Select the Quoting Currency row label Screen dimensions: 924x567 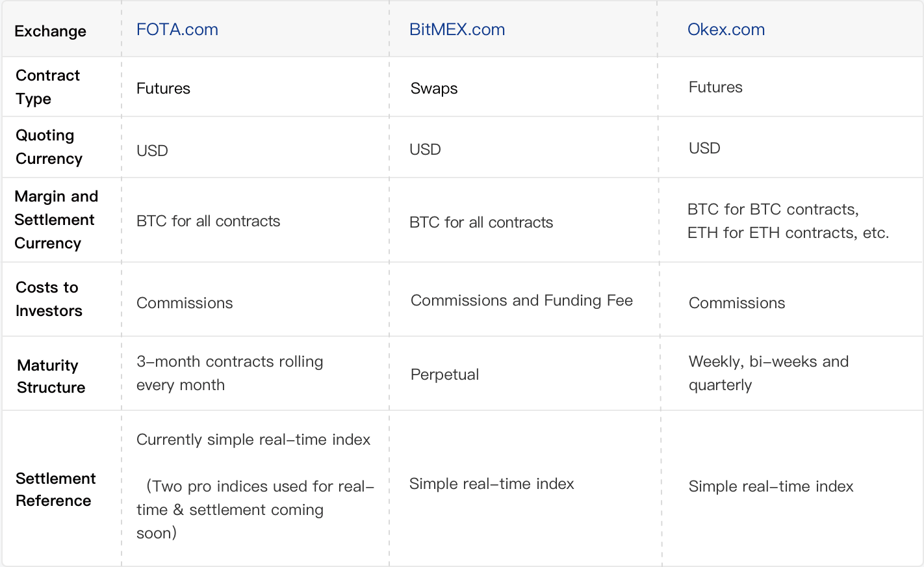pos(49,147)
